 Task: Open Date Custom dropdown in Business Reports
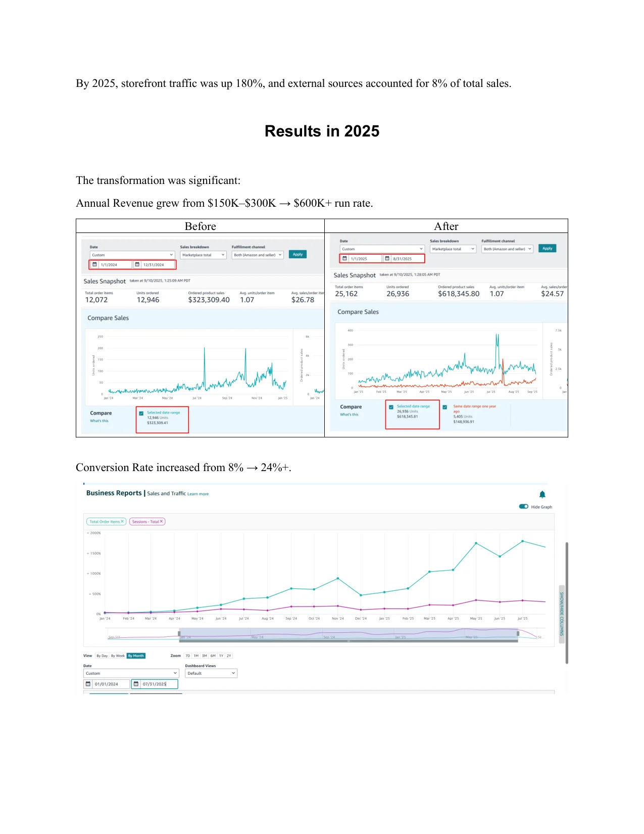point(131,673)
